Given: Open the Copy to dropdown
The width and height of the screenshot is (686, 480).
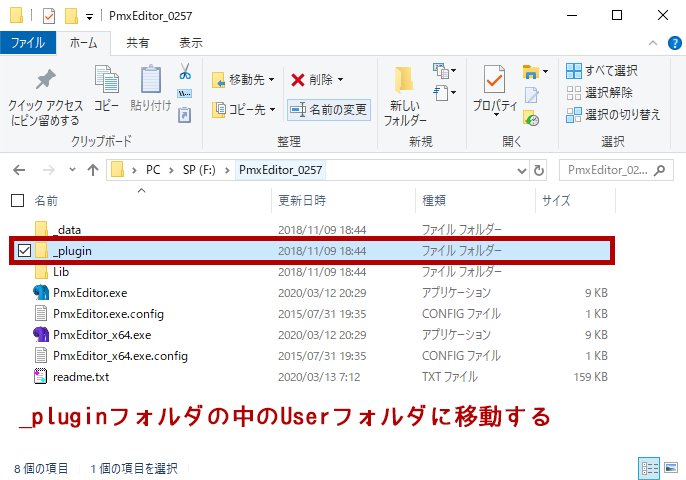Looking at the screenshot, I should [x=243, y=109].
